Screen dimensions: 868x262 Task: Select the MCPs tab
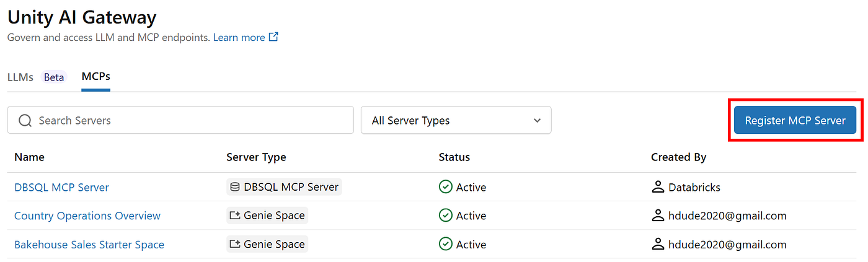(96, 76)
